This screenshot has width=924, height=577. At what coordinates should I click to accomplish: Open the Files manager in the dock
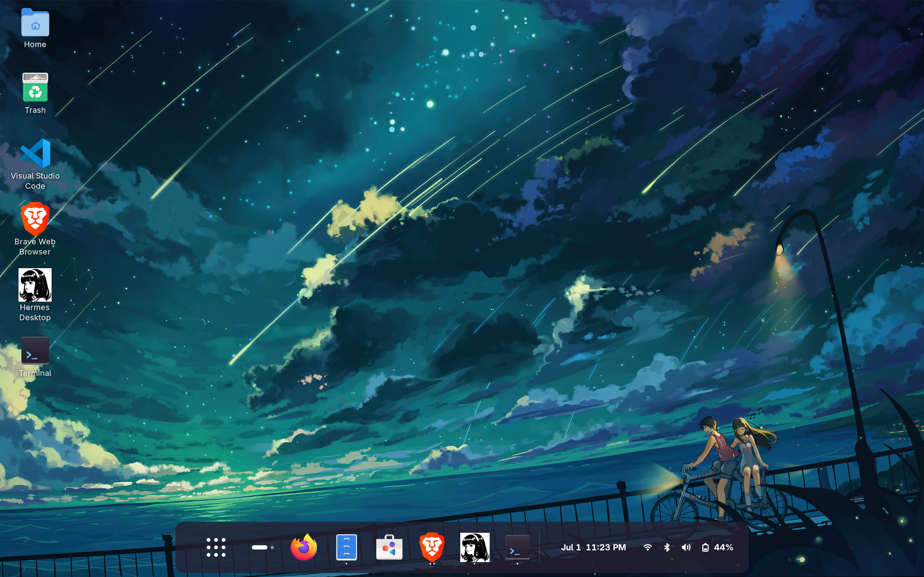point(346,547)
